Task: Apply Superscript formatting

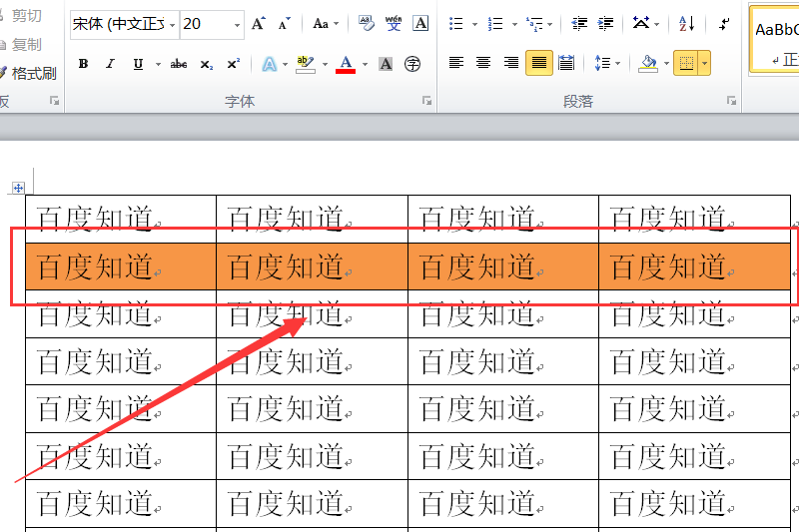Action: (234, 64)
